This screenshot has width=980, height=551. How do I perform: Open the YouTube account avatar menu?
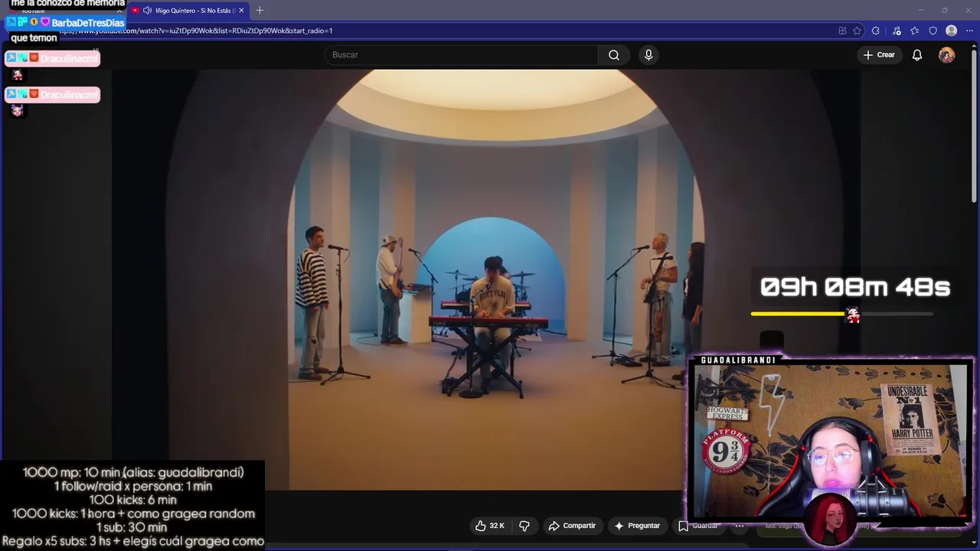[946, 55]
